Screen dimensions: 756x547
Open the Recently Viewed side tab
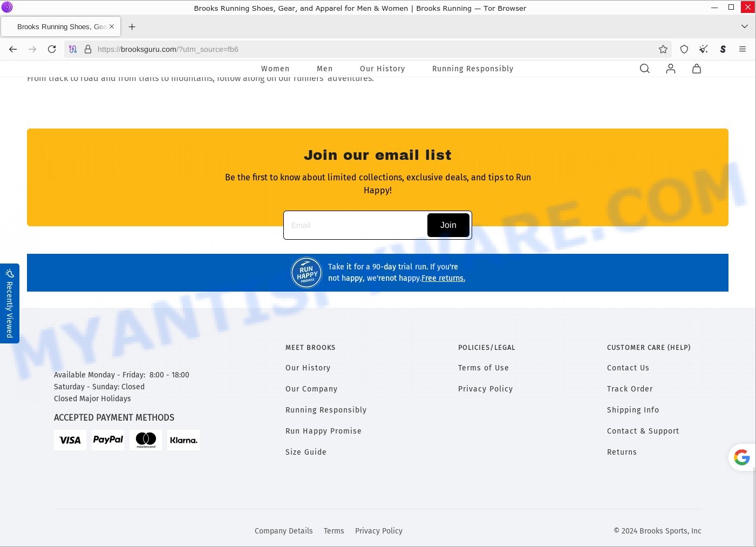(x=10, y=303)
